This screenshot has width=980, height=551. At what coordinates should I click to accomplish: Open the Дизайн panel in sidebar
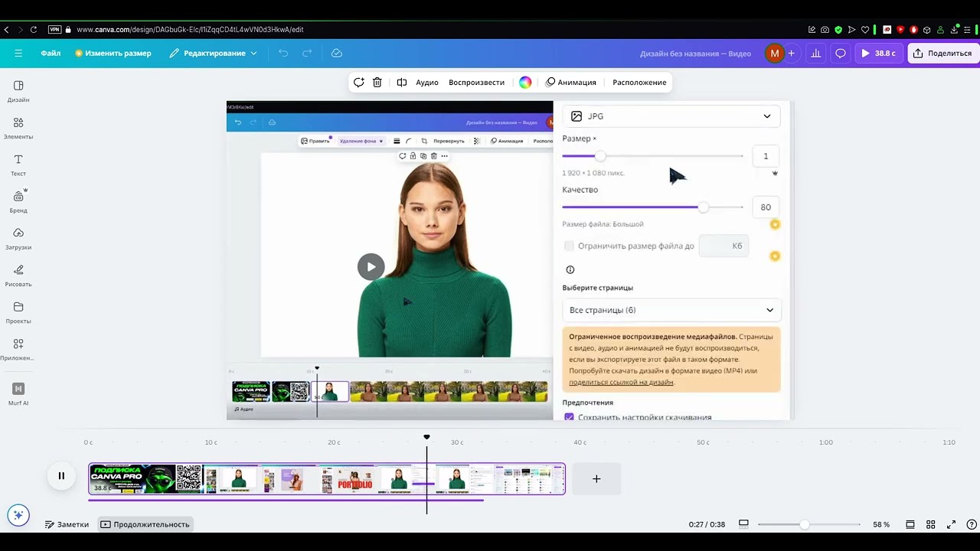tap(18, 91)
